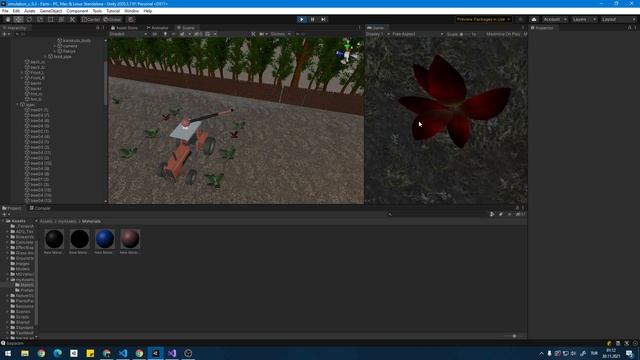Select the Game tab
This screenshot has height=360, width=640.
tap(376, 28)
